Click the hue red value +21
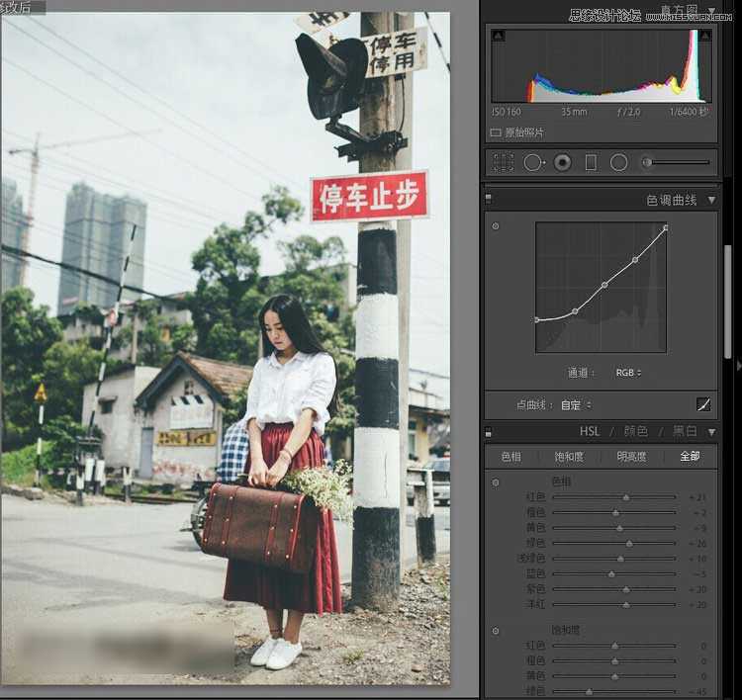This screenshot has width=742, height=700. click(697, 497)
